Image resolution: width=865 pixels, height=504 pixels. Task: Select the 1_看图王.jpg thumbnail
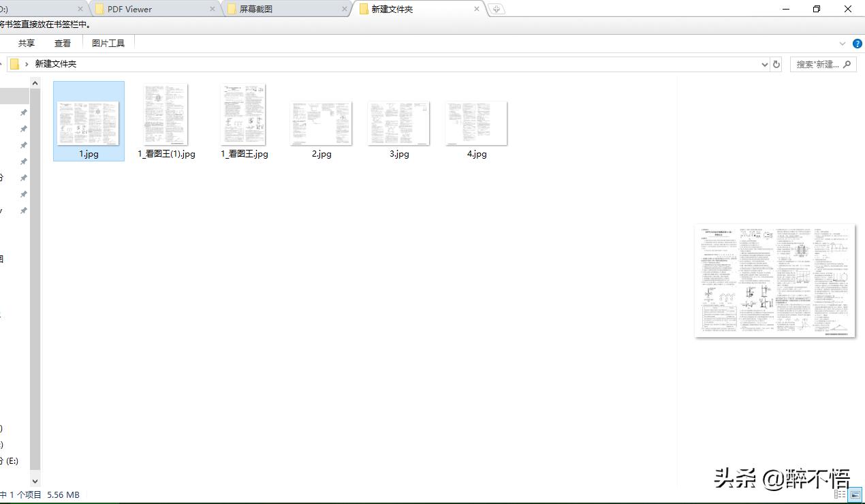(244, 114)
